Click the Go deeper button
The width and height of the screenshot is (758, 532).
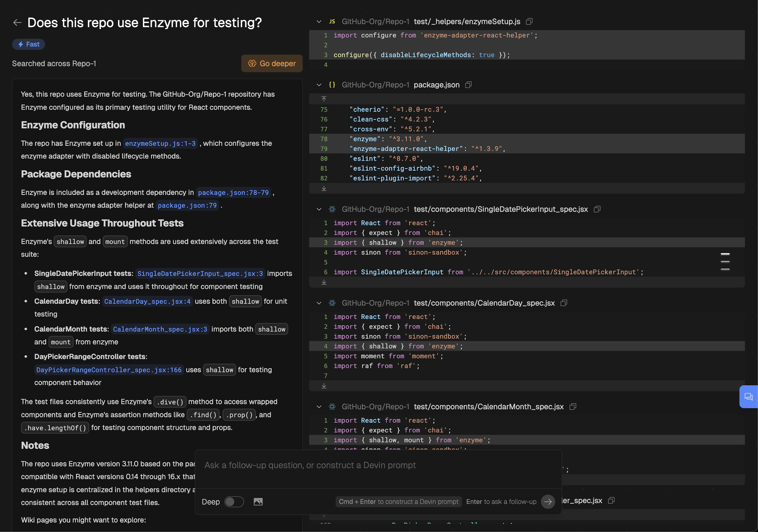click(x=272, y=63)
